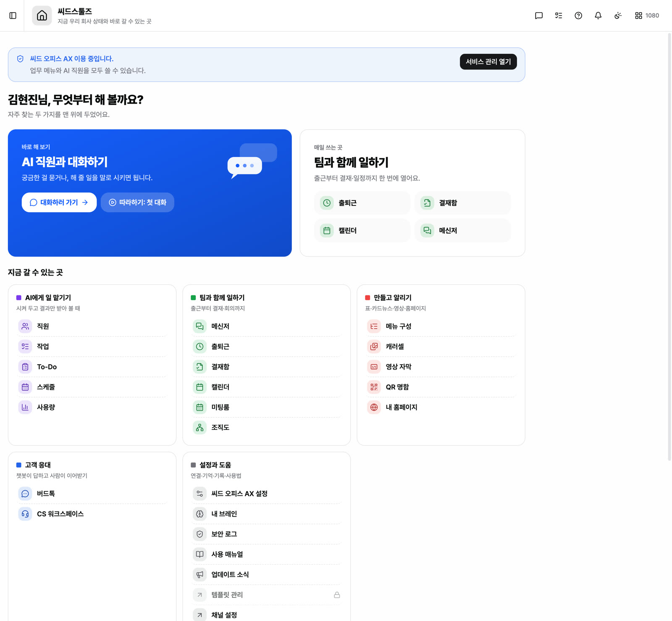
Task: Open 메신저 in the 팀과 함께 일하기 list
Action: coord(266,326)
